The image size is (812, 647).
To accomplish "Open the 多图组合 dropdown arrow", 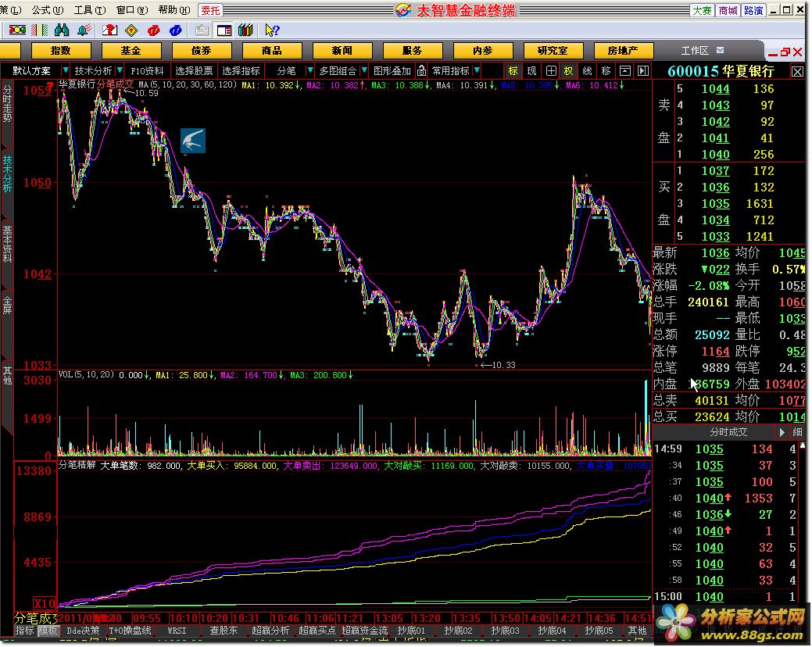I will coord(364,70).
